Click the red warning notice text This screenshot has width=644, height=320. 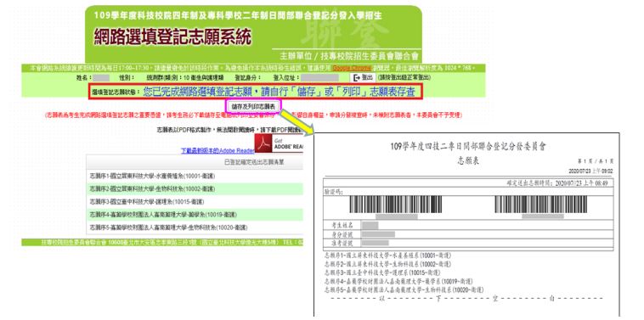point(253,115)
